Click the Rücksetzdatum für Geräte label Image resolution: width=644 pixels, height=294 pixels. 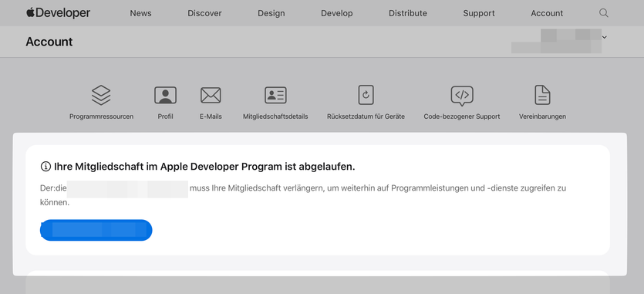tap(366, 117)
